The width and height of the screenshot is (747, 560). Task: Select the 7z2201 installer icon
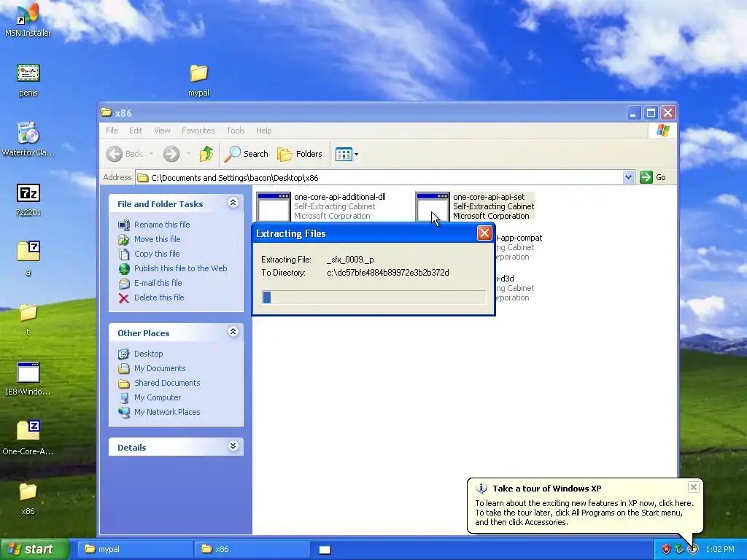point(28,199)
